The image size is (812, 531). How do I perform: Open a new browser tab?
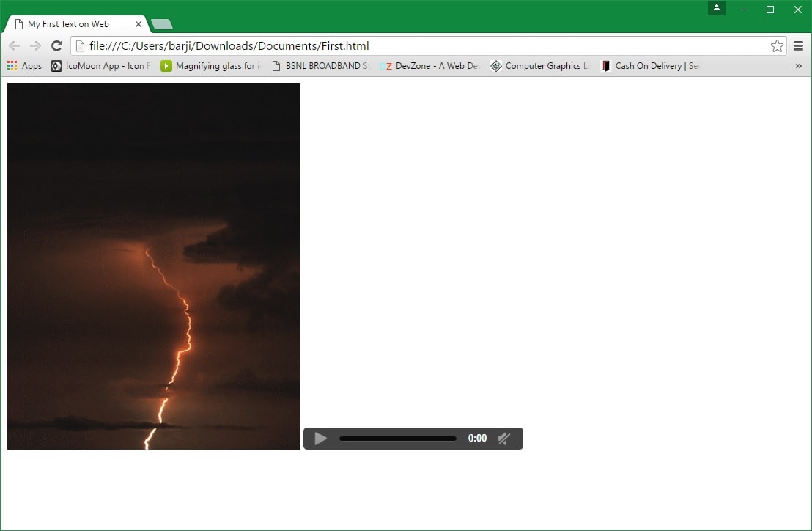pos(161,24)
